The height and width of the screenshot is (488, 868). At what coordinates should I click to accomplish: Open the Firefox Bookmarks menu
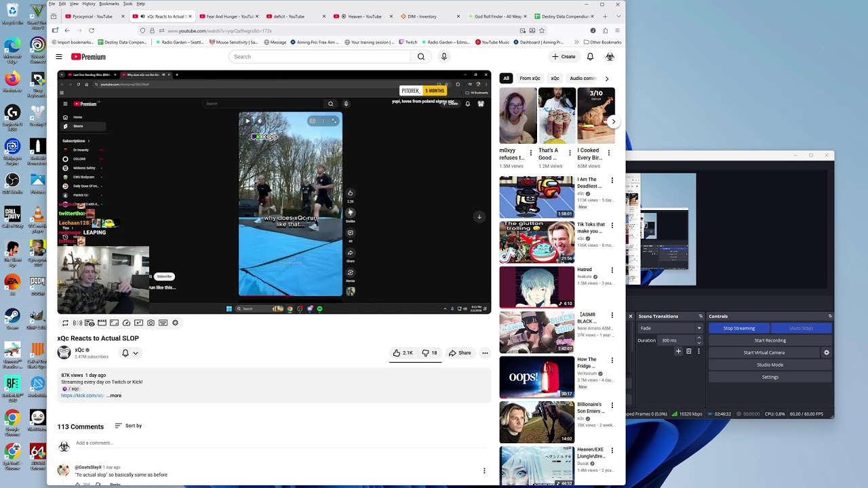(x=109, y=3)
